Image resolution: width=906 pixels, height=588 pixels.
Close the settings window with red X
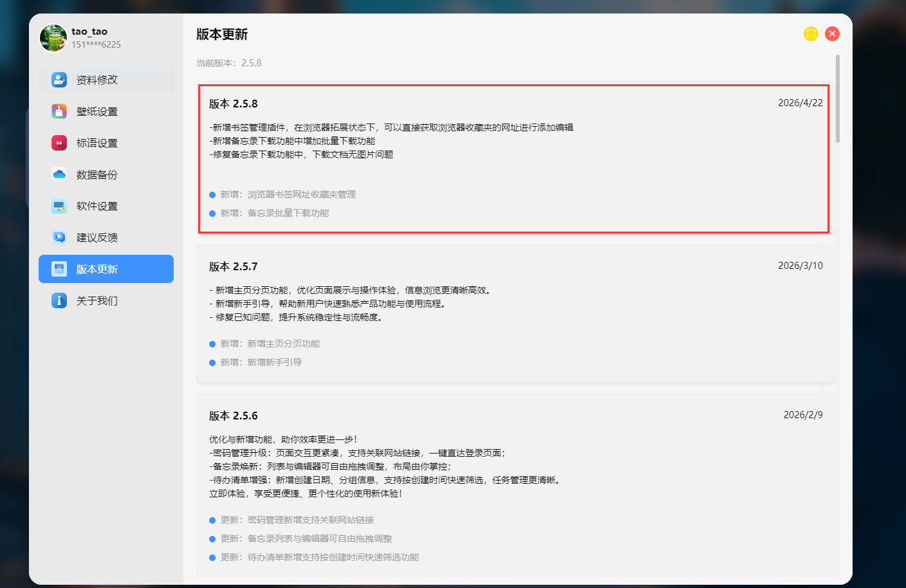tap(832, 33)
